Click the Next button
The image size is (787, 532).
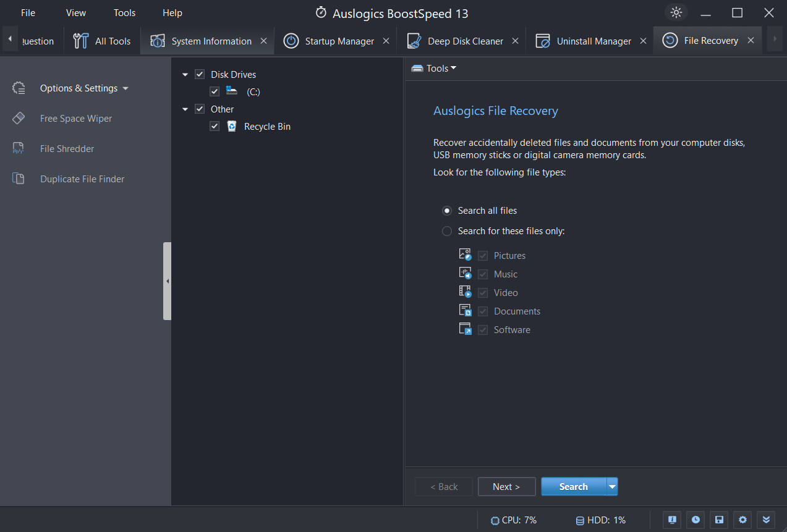(506, 487)
